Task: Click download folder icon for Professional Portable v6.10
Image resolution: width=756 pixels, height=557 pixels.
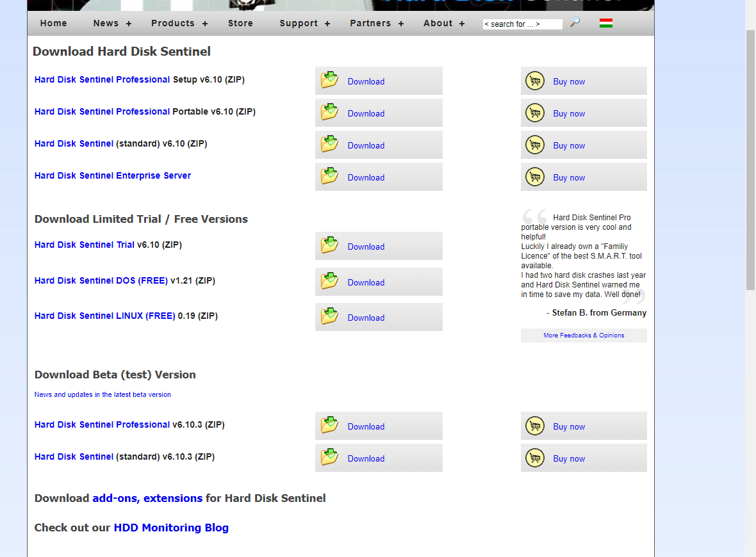Action: coord(330,112)
